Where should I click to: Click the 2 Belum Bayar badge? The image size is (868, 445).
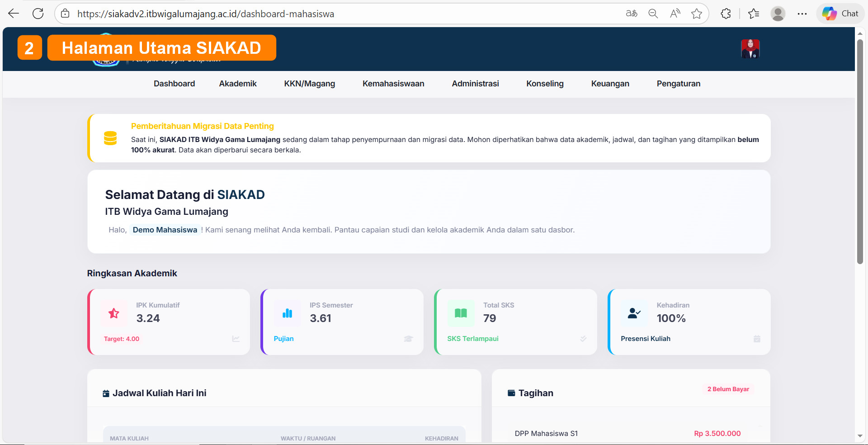pos(728,389)
